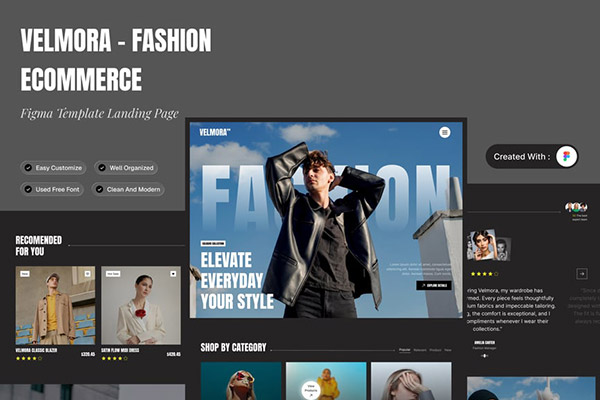Click the Clean And Modern badge

tap(128, 189)
